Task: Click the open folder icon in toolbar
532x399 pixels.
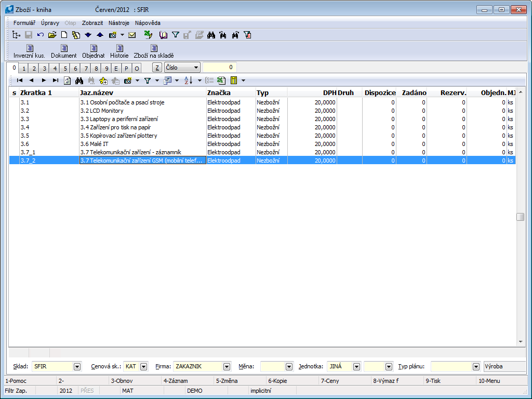Action: point(52,35)
